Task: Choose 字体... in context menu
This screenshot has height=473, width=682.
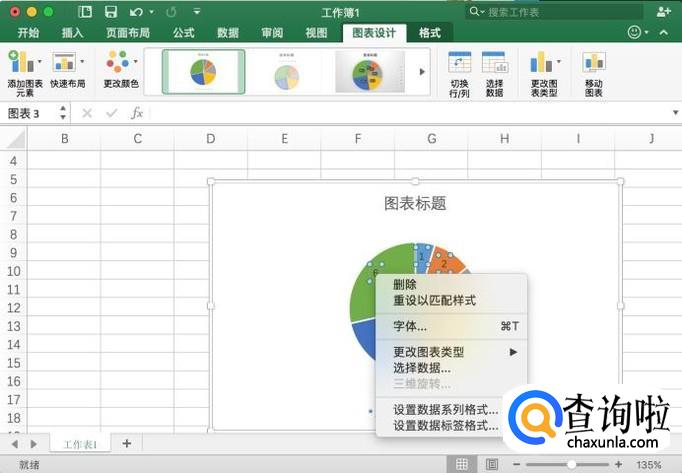Action: 451,326
